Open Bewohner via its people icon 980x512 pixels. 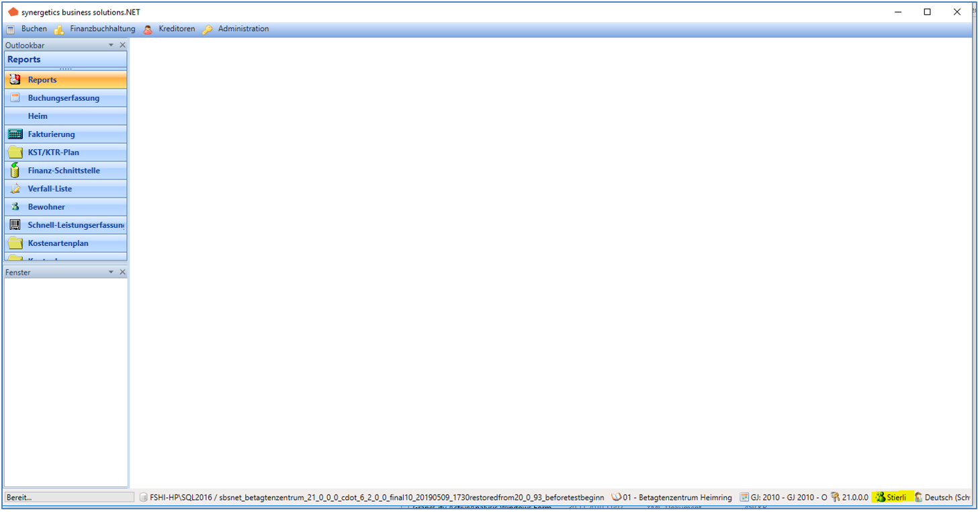tap(15, 206)
